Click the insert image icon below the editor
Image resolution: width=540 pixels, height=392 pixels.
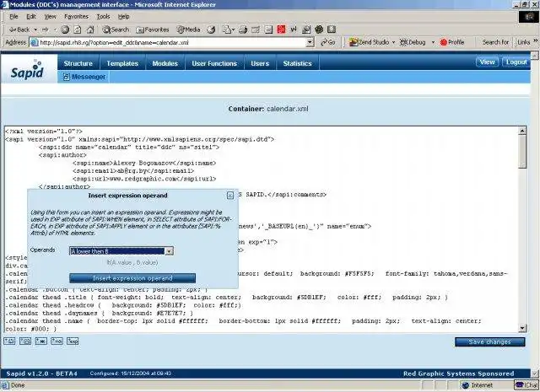25,341
